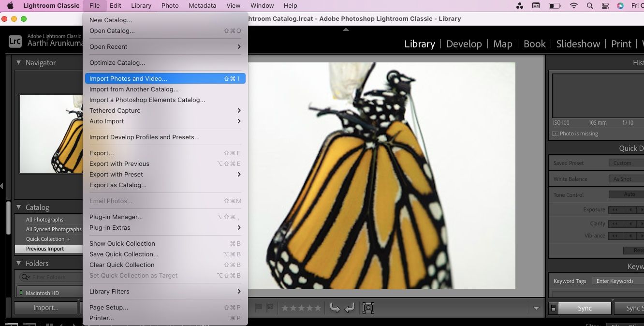Rotate the photo counterclockwise
The width and height of the screenshot is (644, 326).
(335, 308)
